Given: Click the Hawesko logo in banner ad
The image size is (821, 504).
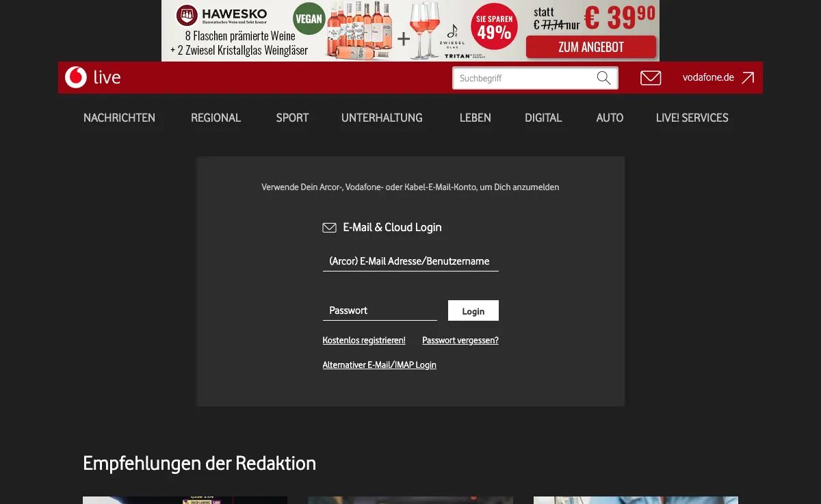Looking at the screenshot, I should coord(222,15).
